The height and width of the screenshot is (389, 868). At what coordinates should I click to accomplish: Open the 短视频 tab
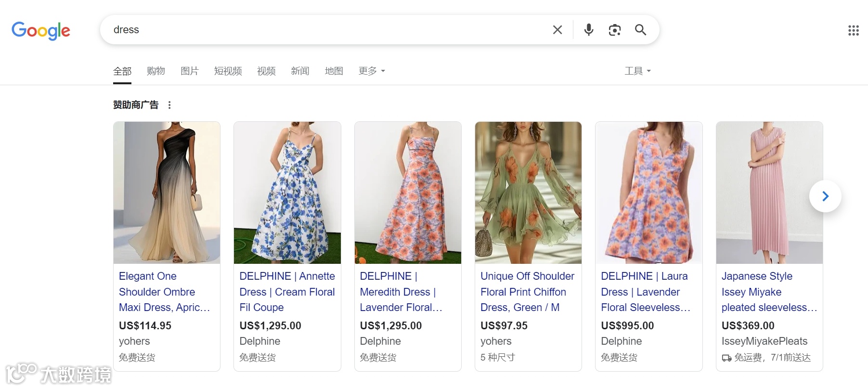(x=228, y=71)
